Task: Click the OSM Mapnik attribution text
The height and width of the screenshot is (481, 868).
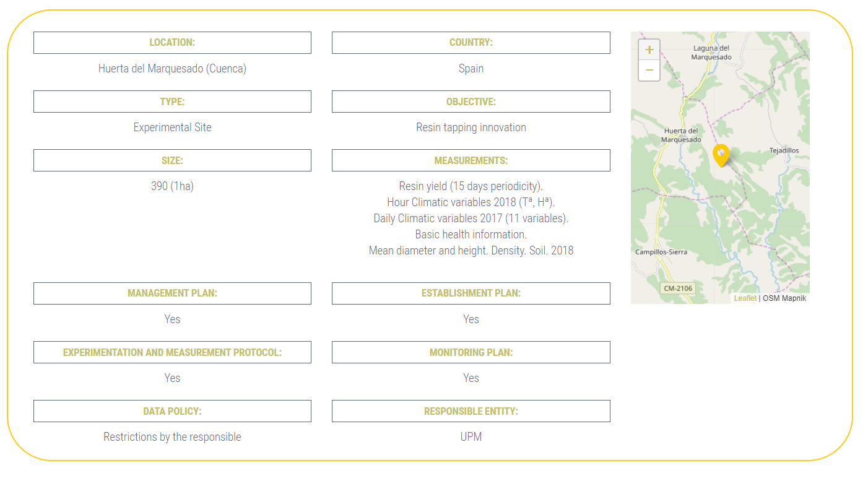Action: (x=784, y=298)
